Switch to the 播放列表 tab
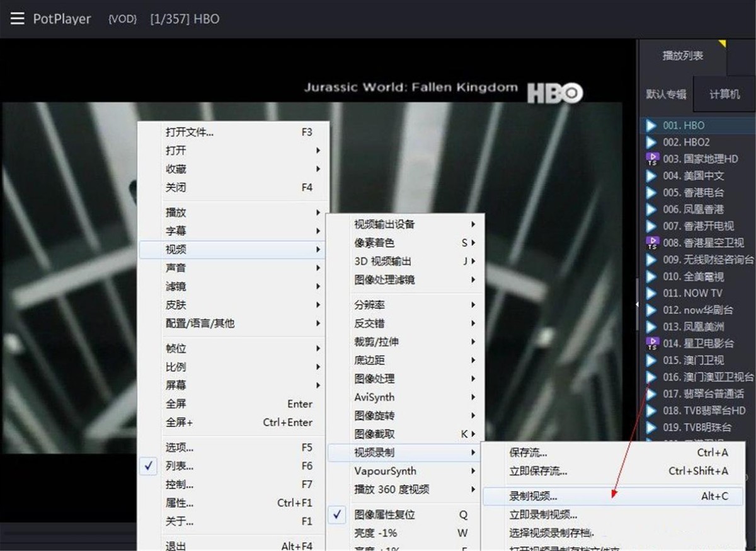This screenshot has height=551, width=756. (683, 56)
